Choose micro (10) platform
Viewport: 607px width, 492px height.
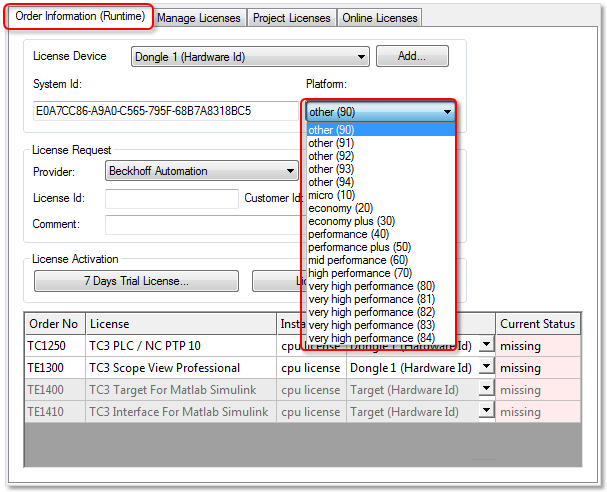click(381, 195)
